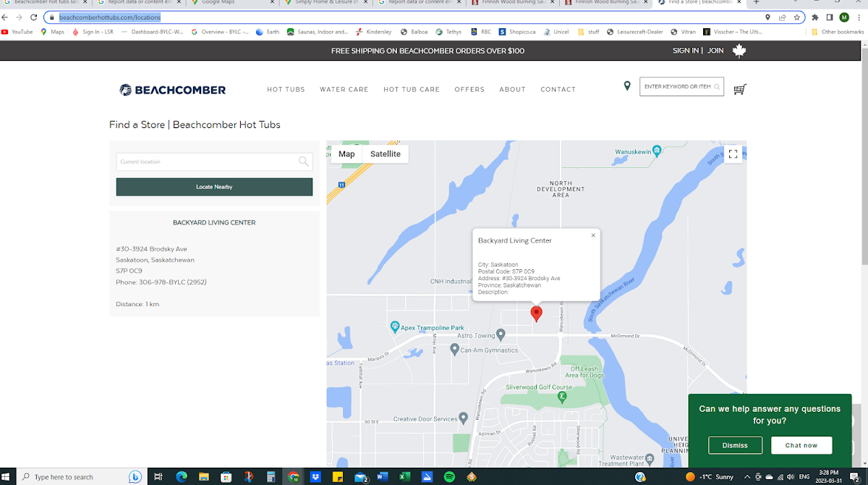The height and width of the screenshot is (485, 868).
Task: Close the Backyard Living Center info popup
Action: (x=593, y=235)
